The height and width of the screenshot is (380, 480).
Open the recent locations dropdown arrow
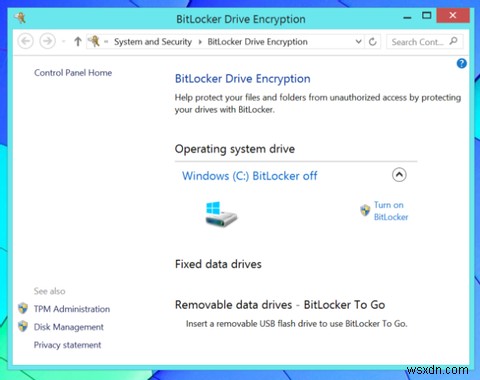[63, 42]
